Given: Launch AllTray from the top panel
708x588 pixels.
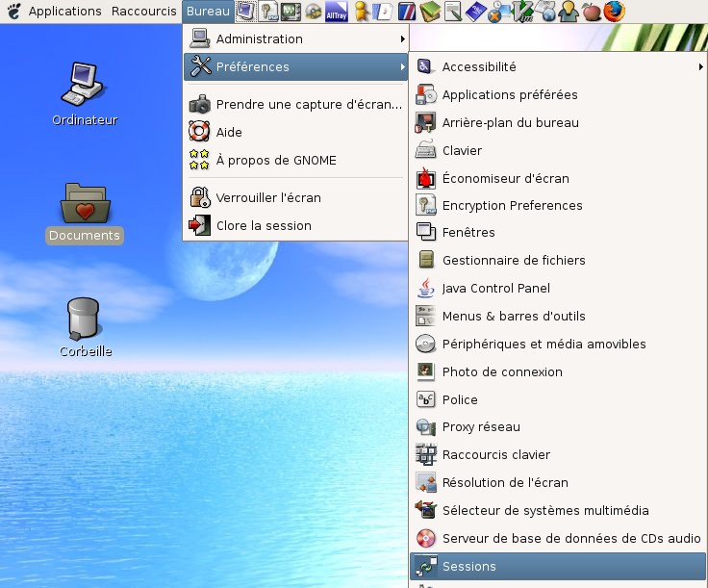Looking at the screenshot, I should pos(337,12).
